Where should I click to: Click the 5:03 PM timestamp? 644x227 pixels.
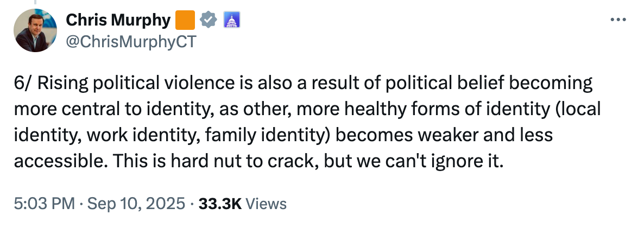[45, 204]
